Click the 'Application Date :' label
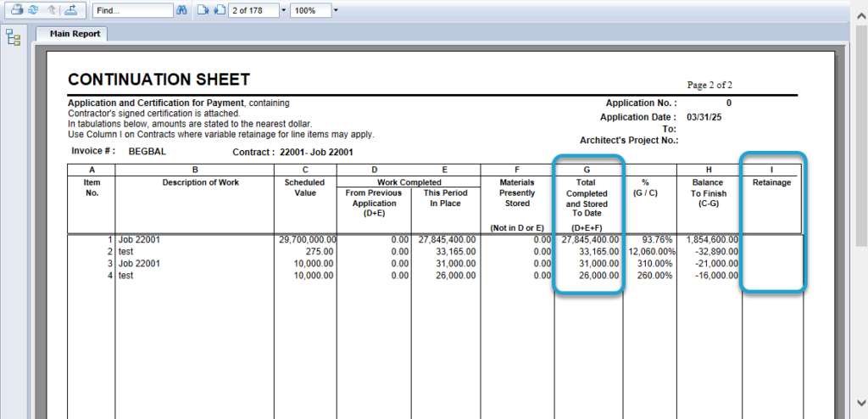 [x=638, y=118]
